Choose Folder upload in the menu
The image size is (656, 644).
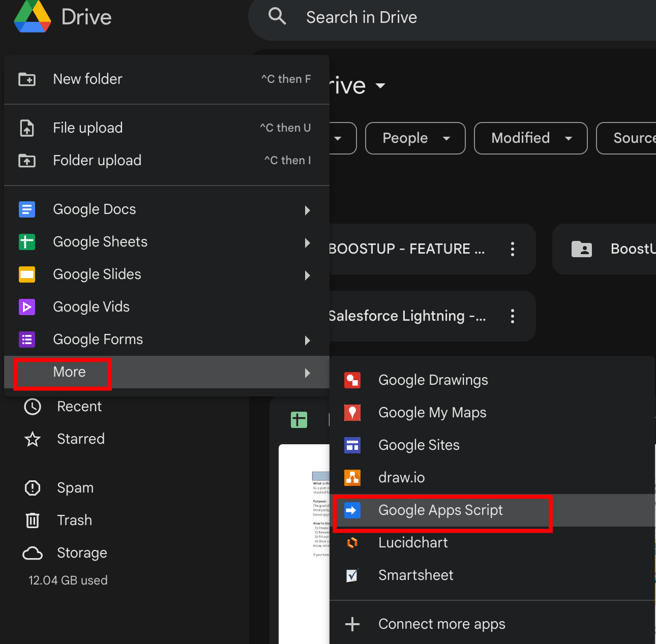[167, 161]
